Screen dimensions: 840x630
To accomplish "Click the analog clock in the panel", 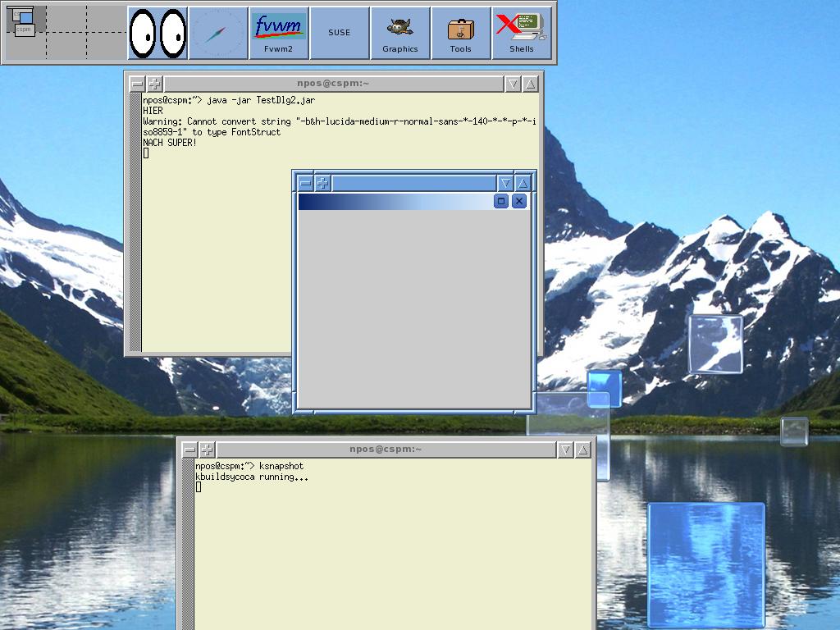I will coord(218,33).
